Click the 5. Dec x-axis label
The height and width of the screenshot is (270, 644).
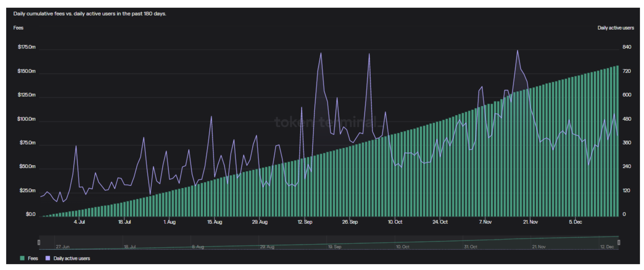[575, 222]
